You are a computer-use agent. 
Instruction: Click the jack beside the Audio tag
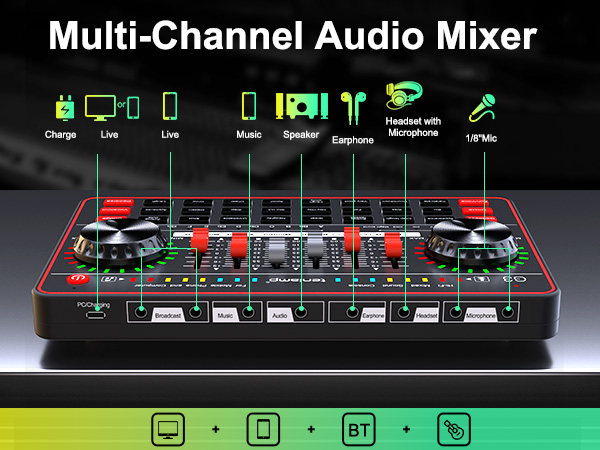coord(301,312)
